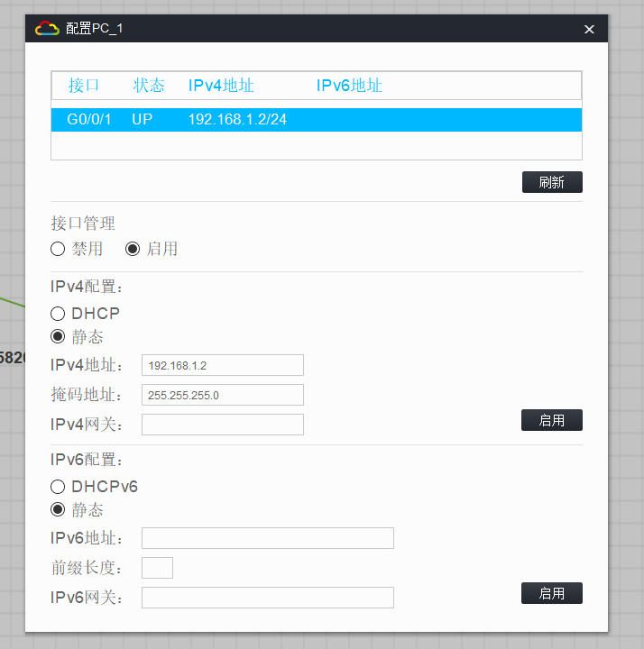
Task: Choose 静态 for IPv6 configuration
Action: [58, 509]
